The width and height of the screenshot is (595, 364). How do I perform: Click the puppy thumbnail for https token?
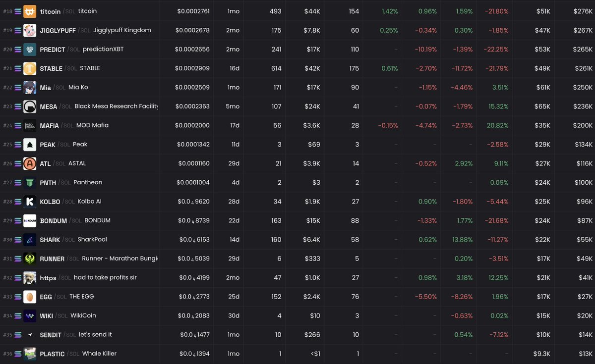[x=30, y=277]
